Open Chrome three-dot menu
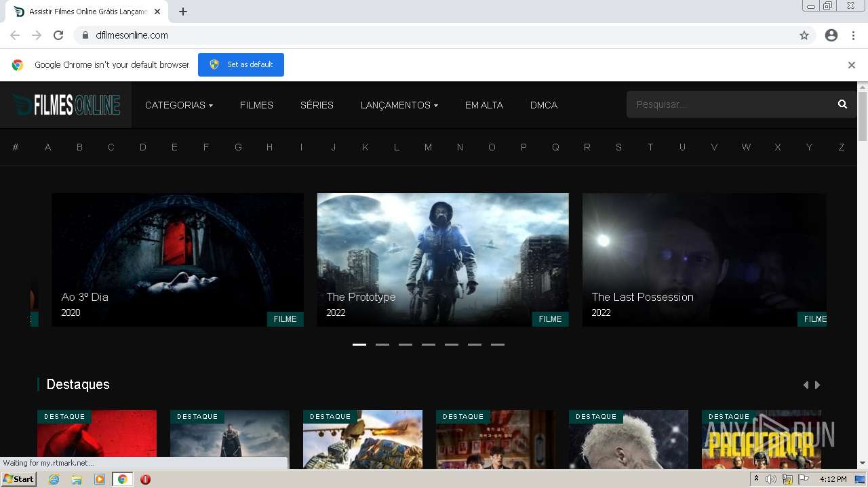Viewport: 868px width, 488px height. click(853, 35)
